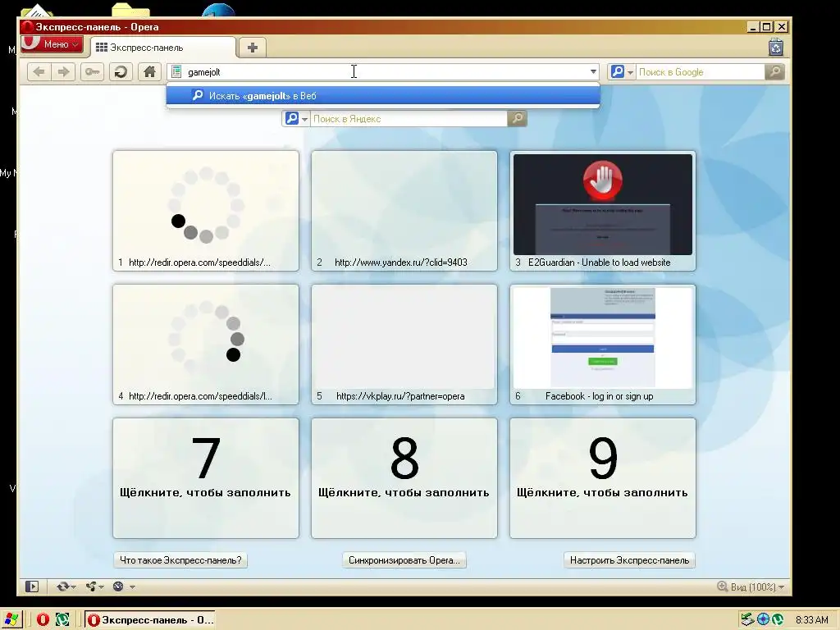Click the Поиск в Яндекс field
Viewport: 840px width, 630px height.
pyautogui.click(x=409, y=118)
